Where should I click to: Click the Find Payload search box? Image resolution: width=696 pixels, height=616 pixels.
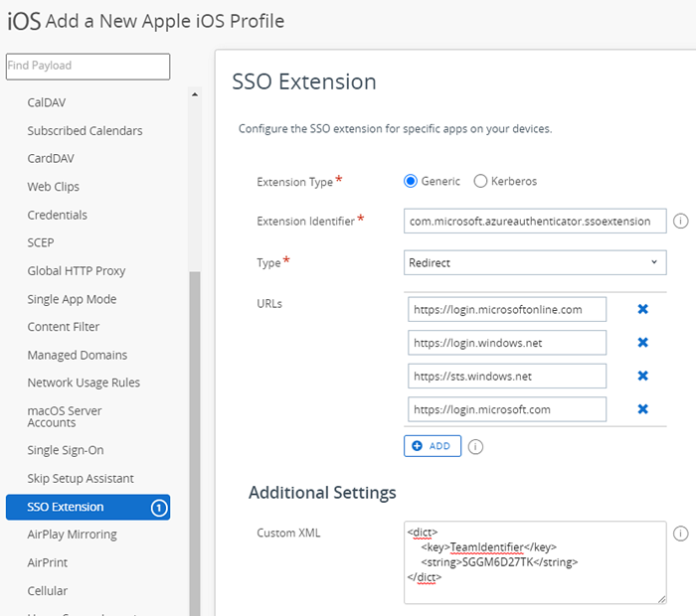[x=87, y=67]
